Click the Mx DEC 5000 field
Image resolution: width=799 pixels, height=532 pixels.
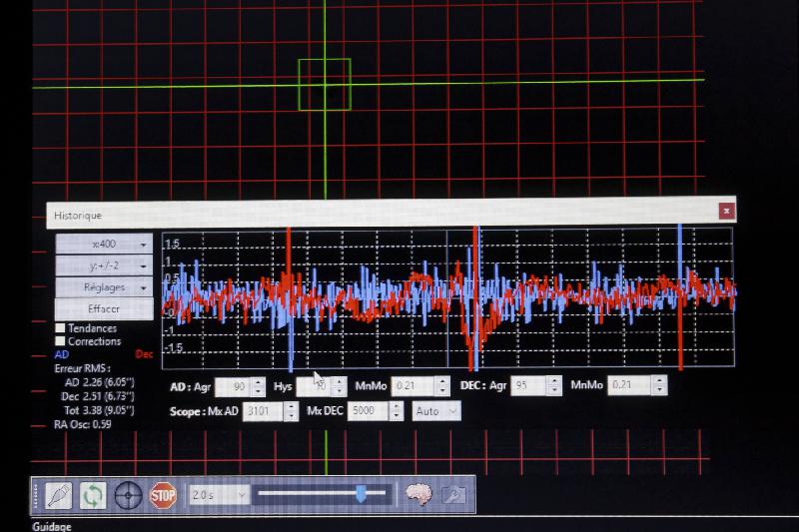[368, 411]
